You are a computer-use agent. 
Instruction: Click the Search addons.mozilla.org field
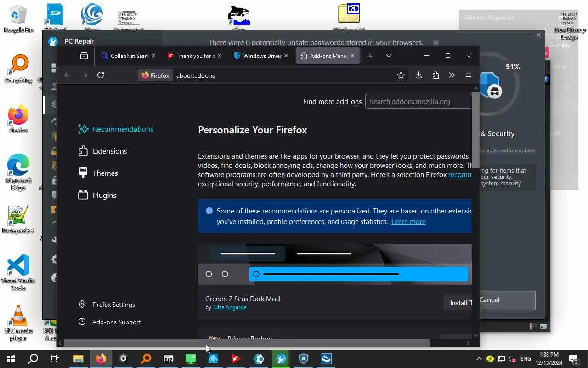(418, 102)
